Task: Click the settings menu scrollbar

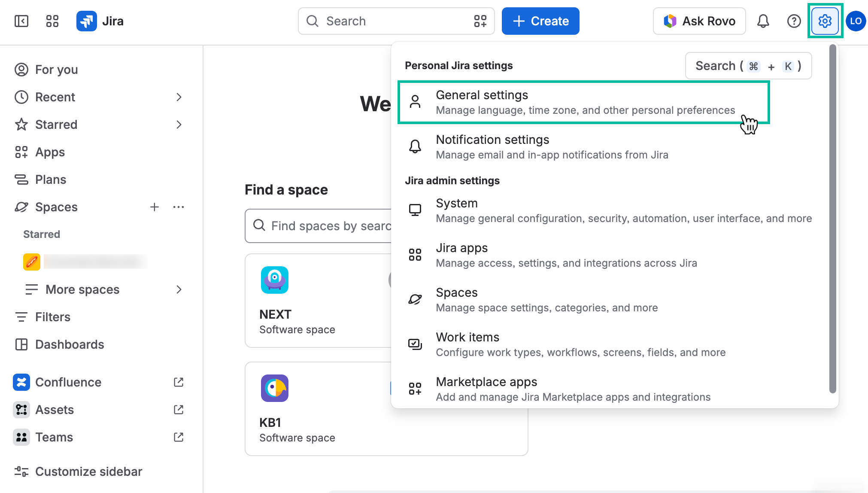Action: (833, 219)
